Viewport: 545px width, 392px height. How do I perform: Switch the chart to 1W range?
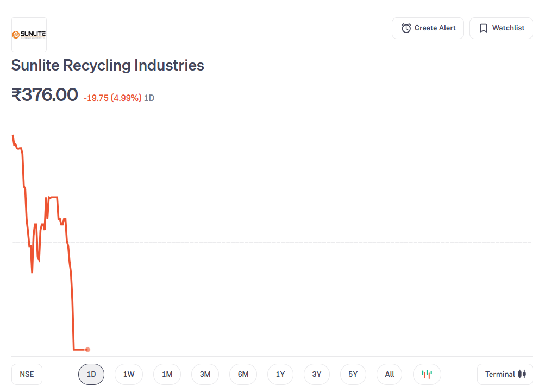(x=129, y=374)
